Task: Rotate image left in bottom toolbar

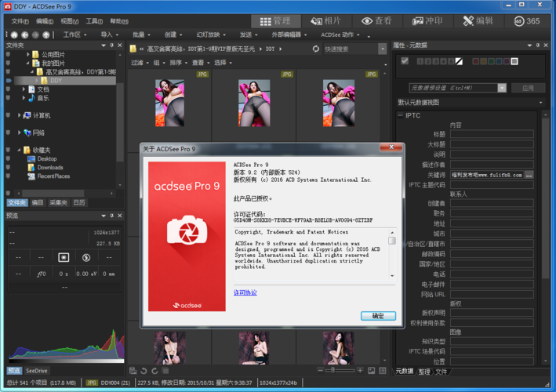Action: [144, 371]
